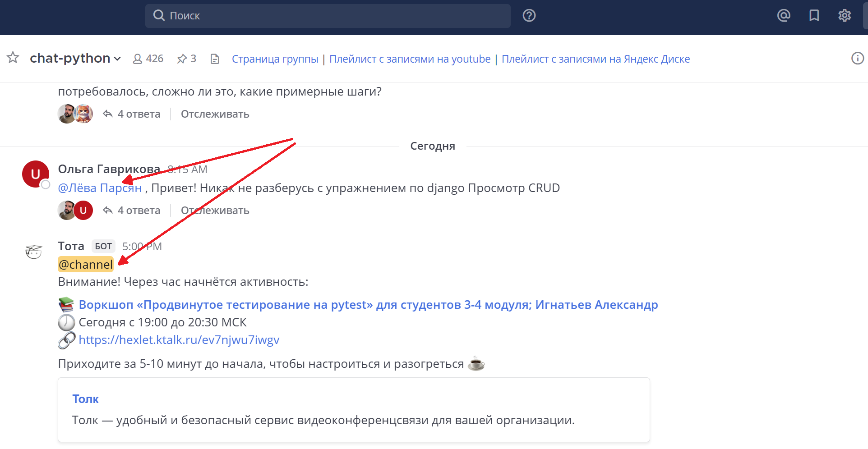Screen dimensions: 868x449
Task: Show the 426 channel members list
Action: 148,59
